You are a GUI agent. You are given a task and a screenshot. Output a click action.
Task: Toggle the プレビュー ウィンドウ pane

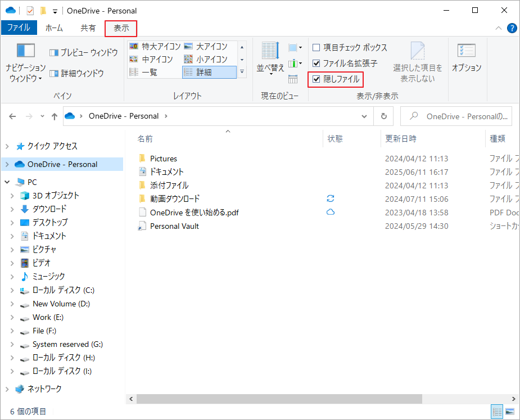84,52
